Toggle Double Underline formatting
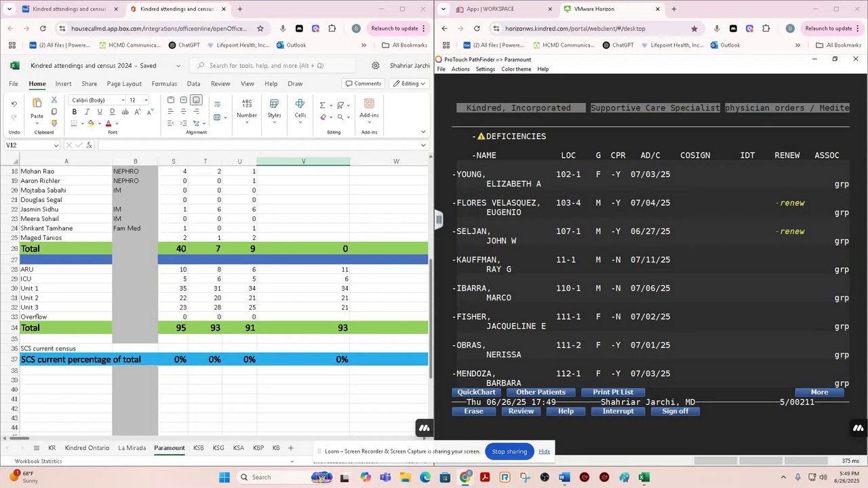The image size is (868, 488). pyautogui.click(x=113, y=112)
